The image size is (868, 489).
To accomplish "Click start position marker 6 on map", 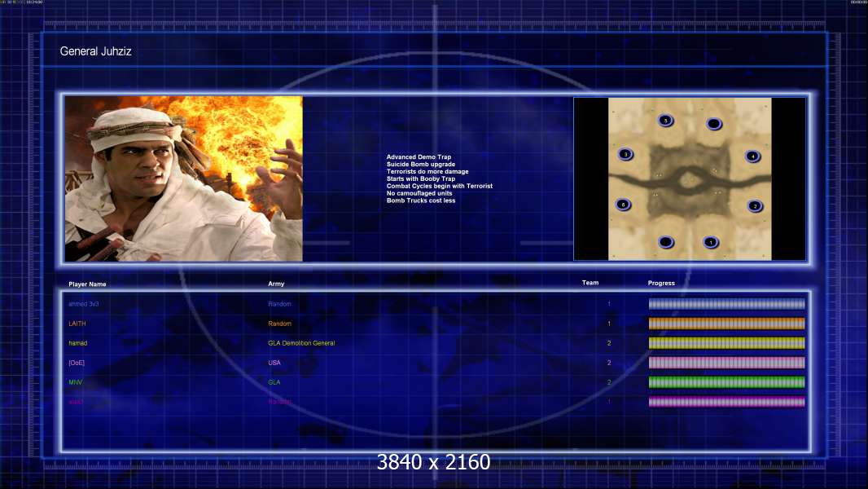I will click(624, 205).
